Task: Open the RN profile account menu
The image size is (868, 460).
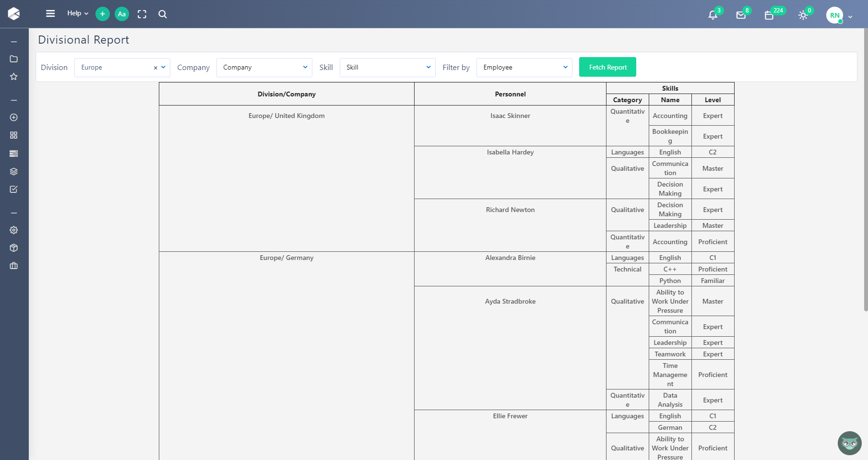Action: (835, 15)
